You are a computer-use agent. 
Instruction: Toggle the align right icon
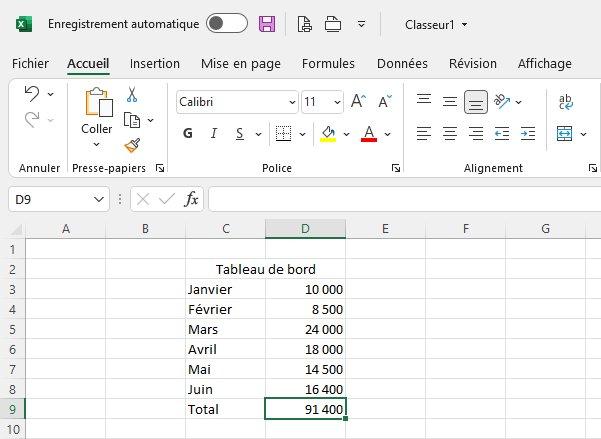(476, 133)
